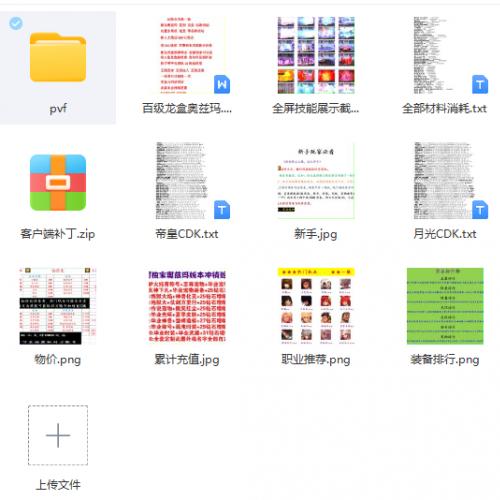The width and height of the screenshot is (500, 500).
Task: Click the 全部材料消耗.txt file name
Action: coord(445,108)
